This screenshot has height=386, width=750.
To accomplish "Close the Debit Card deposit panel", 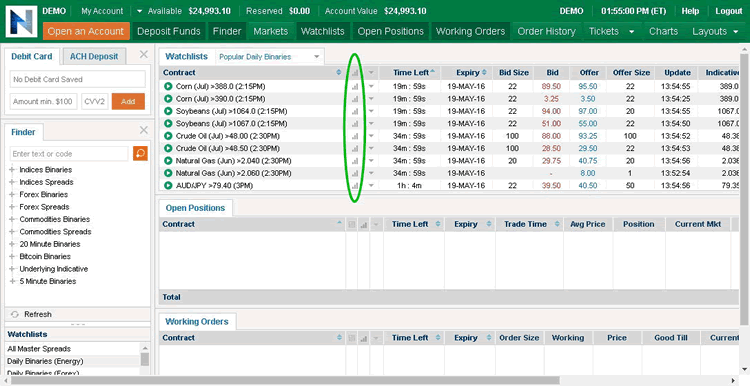I will pyautogui.click(x=143, y=55).
